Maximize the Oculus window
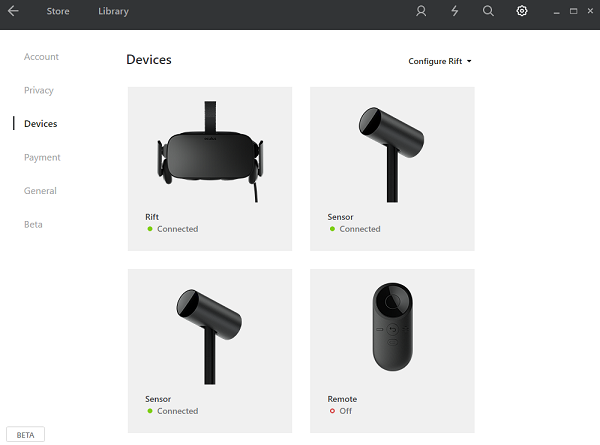Viewport: 600px width, 445px height. coord(573,11)
